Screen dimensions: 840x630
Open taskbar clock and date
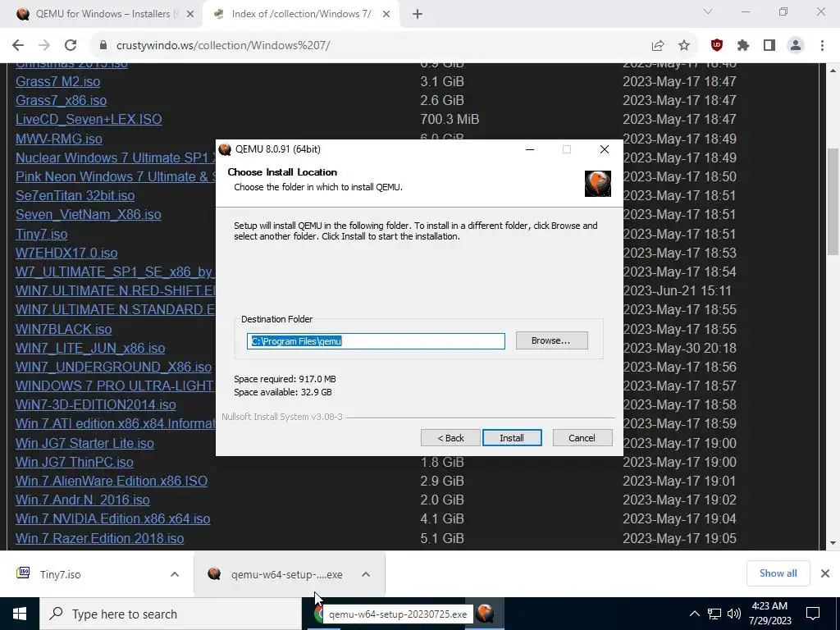click(x=769, y=614)
